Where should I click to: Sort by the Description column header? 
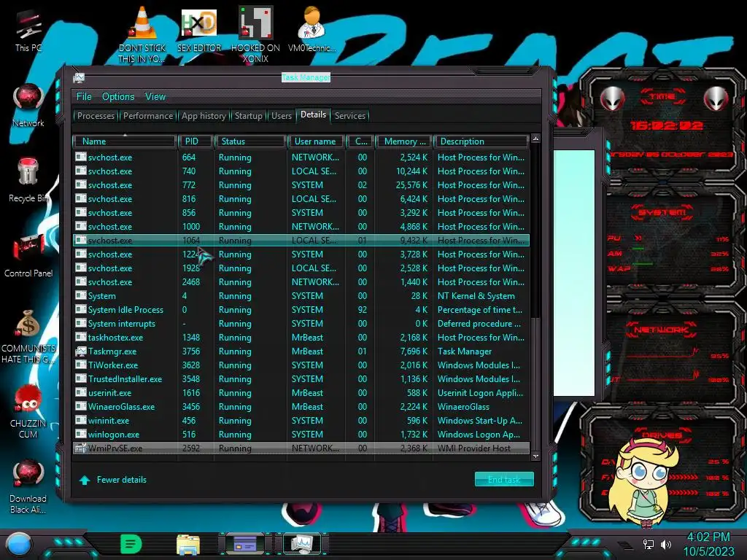coord(481,141)
